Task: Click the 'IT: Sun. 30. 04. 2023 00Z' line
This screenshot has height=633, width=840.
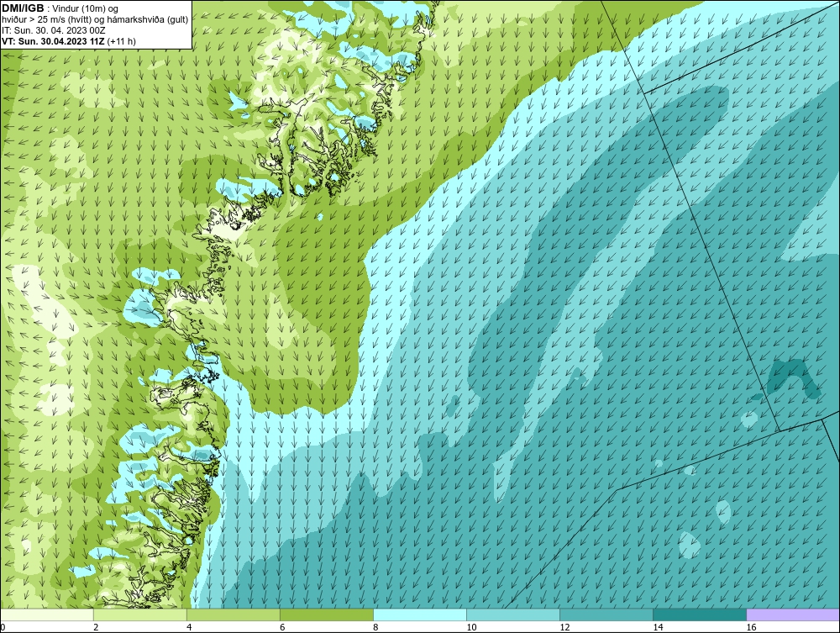Action: tap(53, 30)
